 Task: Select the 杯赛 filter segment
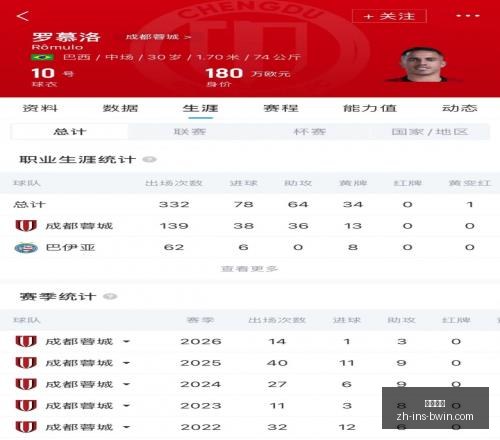point(310,132)
